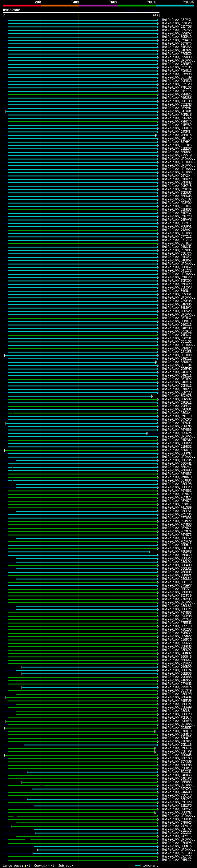197x868 pixels.
Task: Open the UniRef100_Q4T091 hit label
Action: (176, 111)
